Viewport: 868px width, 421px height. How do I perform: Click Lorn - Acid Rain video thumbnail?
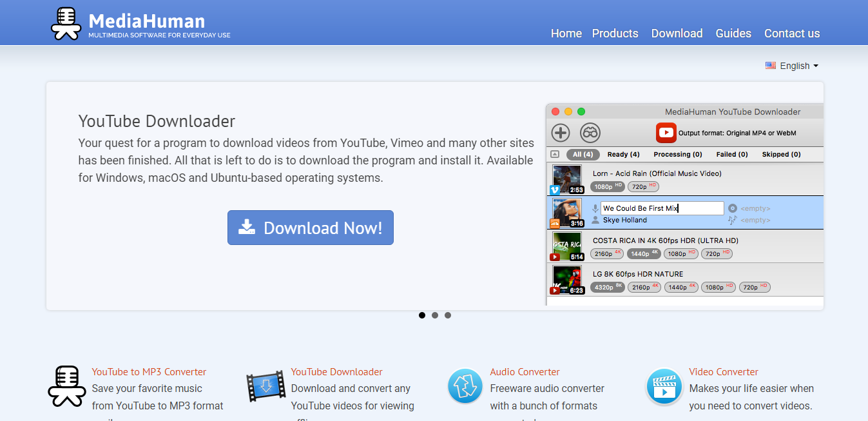coord(567,179)
